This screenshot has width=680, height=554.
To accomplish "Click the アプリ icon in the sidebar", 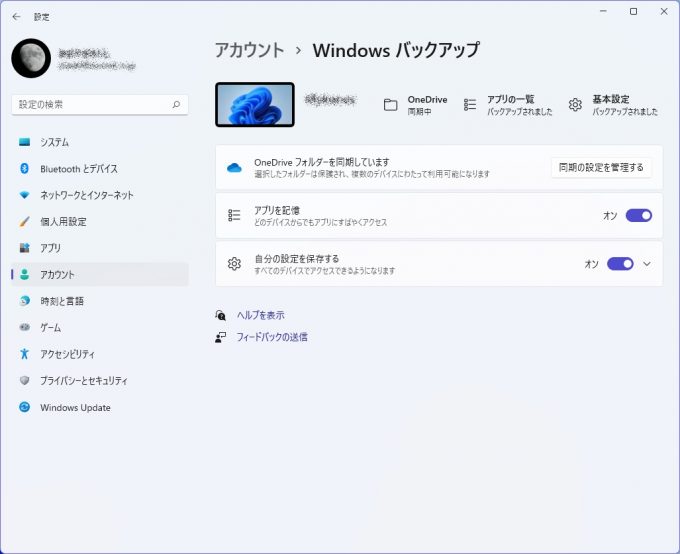I will tap(25, 248).
